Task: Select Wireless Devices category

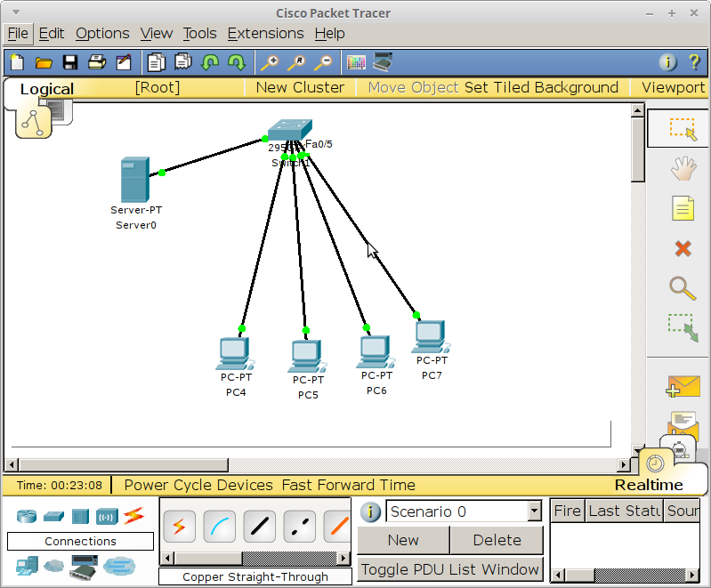Action: (x=107, y=516)
